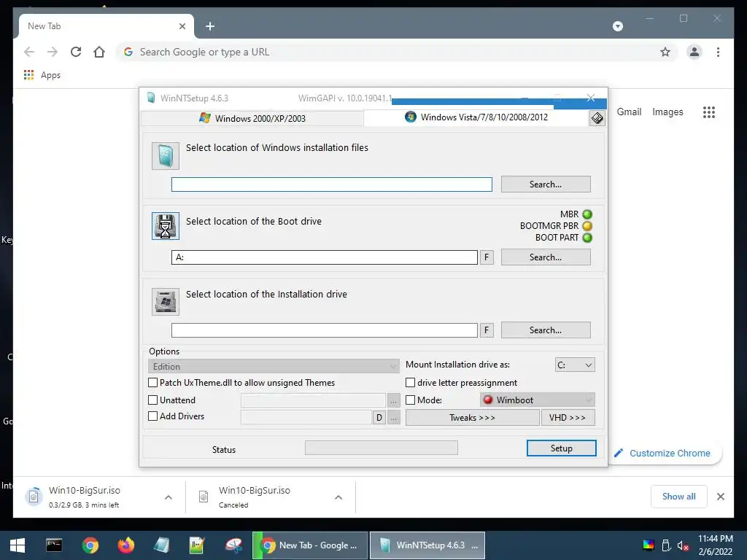Click the Windows installation files icon
Viewport: 747px width, 560px height.
coord(166,156)
